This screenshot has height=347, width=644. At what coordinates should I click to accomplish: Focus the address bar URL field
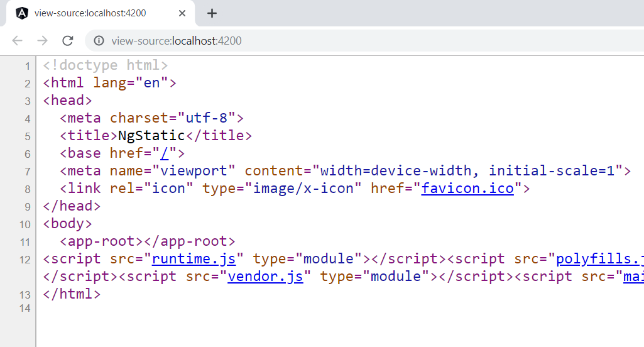click(314, 41)
